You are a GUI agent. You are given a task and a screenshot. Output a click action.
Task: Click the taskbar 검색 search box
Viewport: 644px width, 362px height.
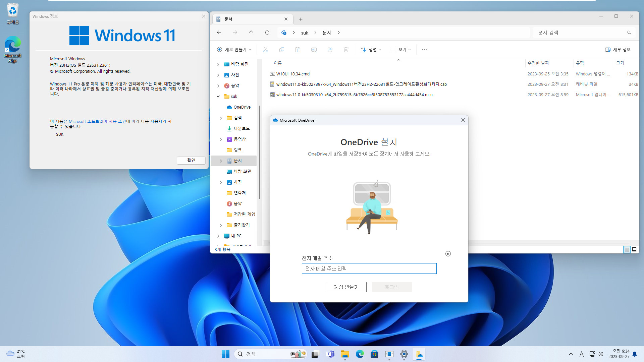click(x=270, y=354)
